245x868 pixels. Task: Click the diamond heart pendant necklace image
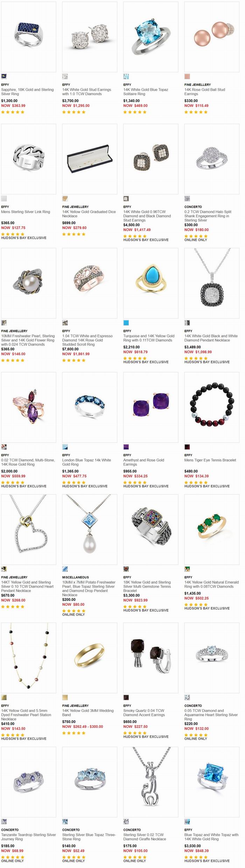click(28, 529)
